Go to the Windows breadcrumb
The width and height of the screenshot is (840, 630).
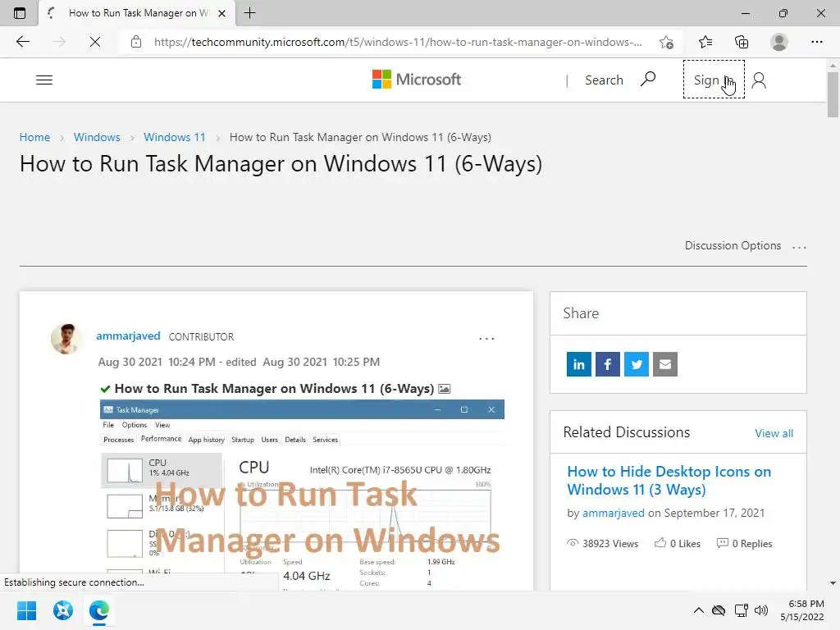tap(97, 137)
